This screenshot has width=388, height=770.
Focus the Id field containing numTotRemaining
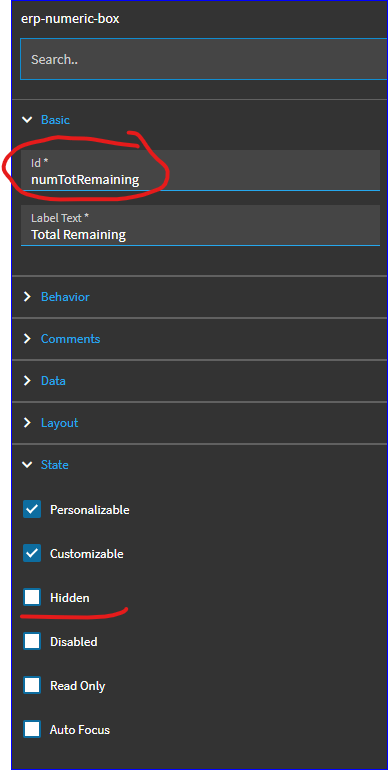coord(200,170)
